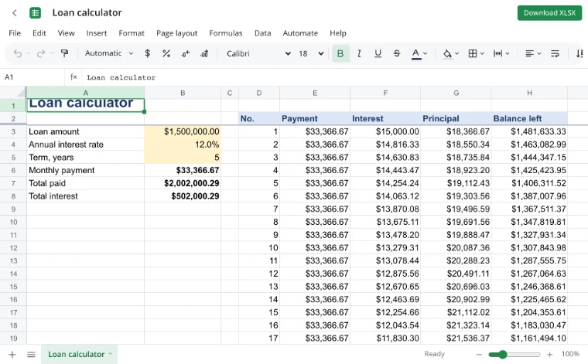Expand the merge cells dropdown arrow
The height and width of the screenshot is (364, 588).
508,53
